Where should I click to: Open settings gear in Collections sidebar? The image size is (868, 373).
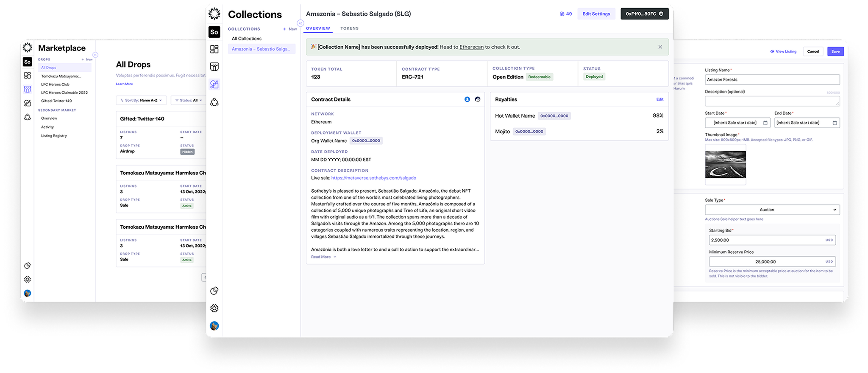214,308
